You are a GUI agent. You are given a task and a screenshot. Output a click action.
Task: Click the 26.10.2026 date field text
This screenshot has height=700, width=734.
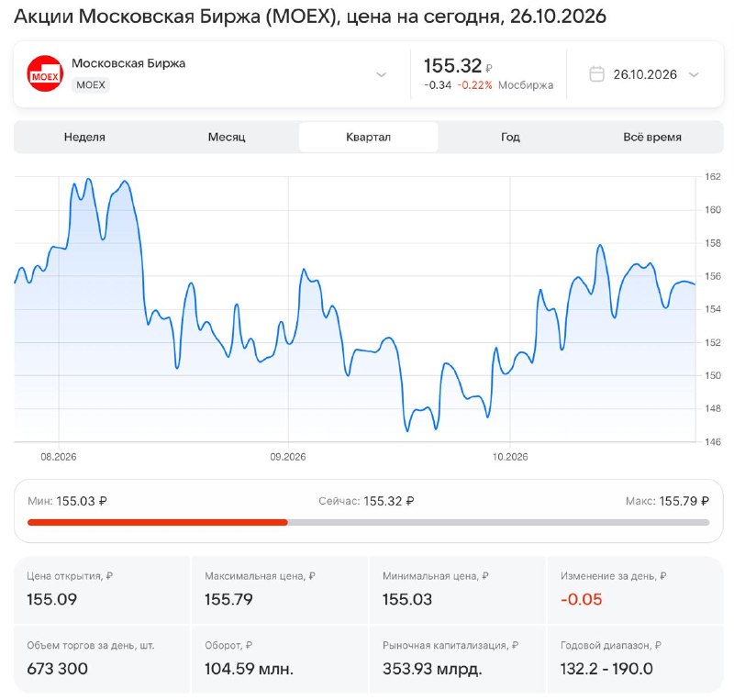(x=645, y=74)
